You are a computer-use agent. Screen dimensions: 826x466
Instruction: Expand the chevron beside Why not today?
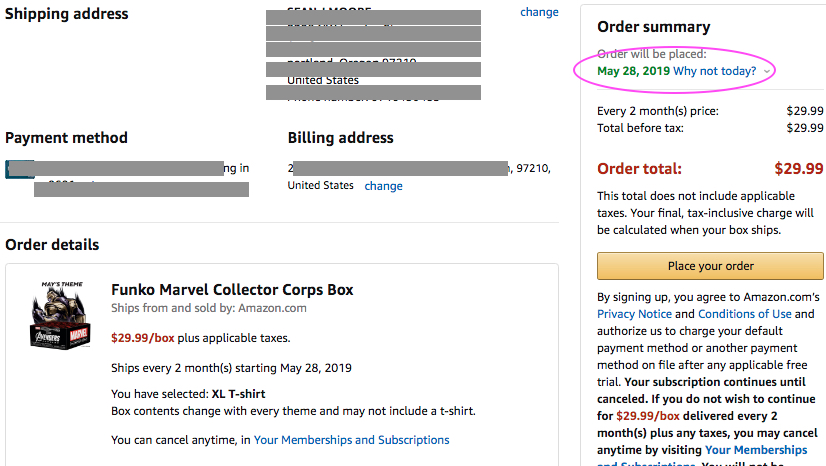(767, 72)
